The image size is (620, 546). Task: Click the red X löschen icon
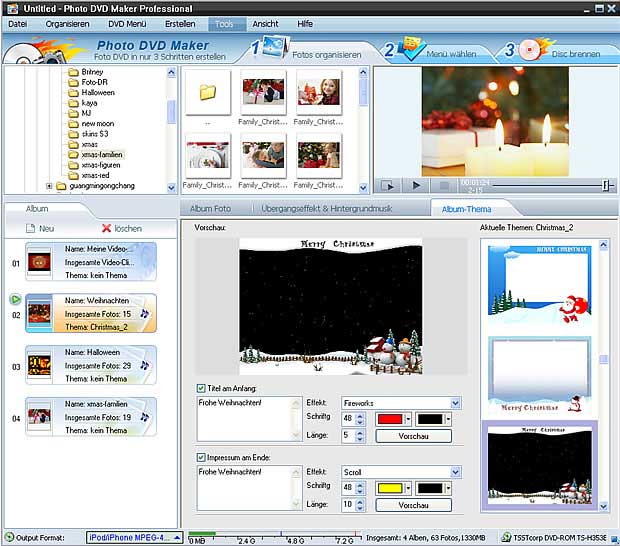[x=106, y=228]
